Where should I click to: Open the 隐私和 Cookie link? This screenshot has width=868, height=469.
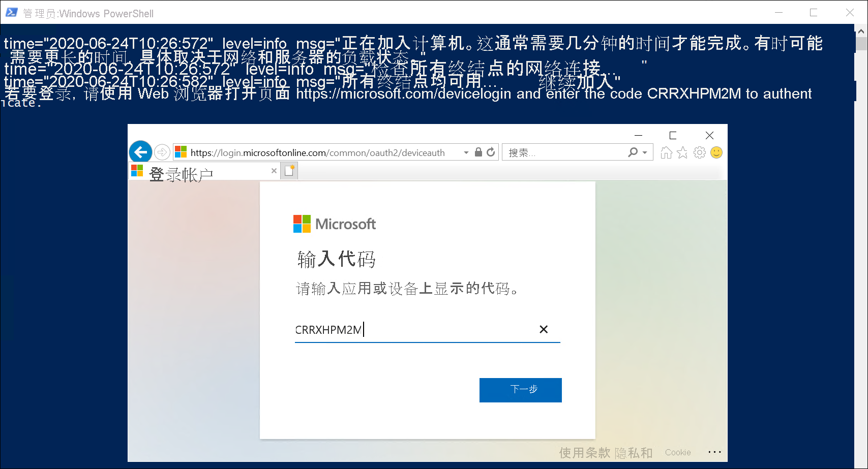coord(653,452)
